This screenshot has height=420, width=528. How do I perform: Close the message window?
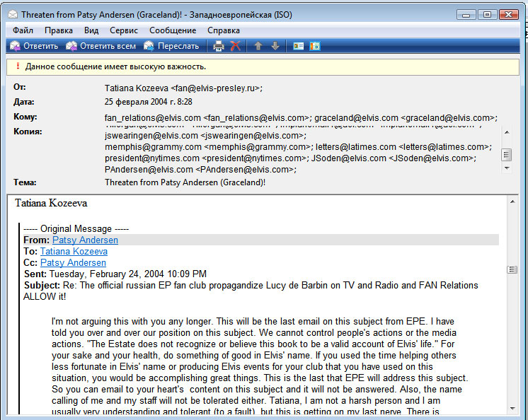click(509, 14)
